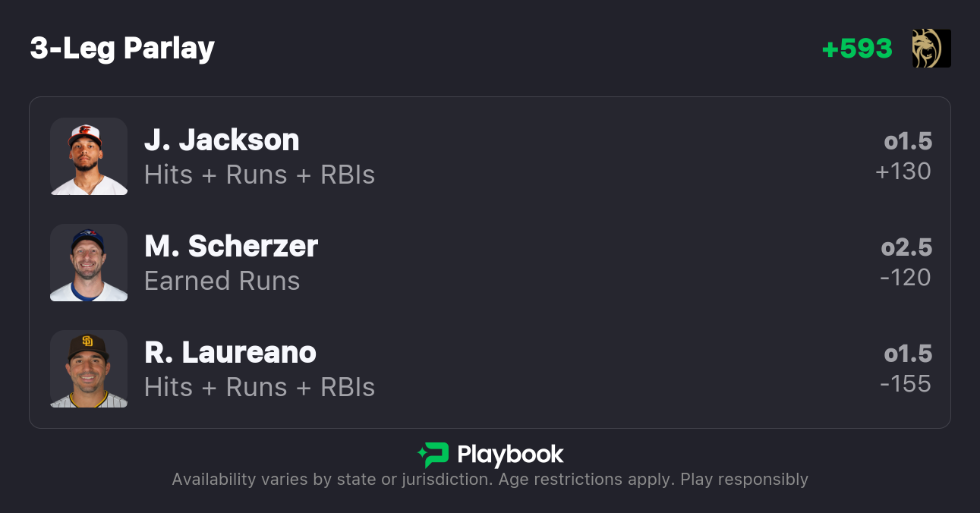Image resolution: width=980 pixels, height=513 pixels.
Task: Click the -120 odds for Scherzer
Action: [906, 278]
